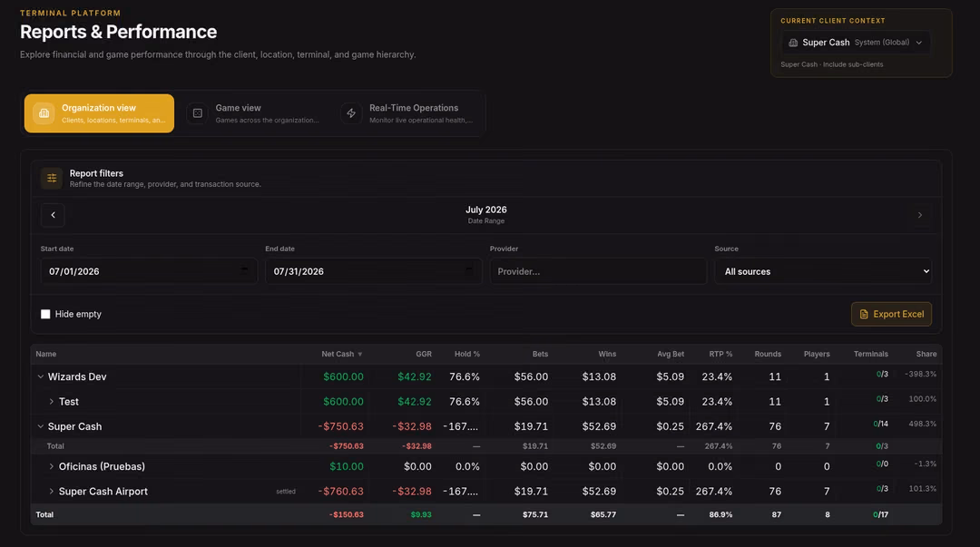Open the End date calendar picker icon
The image size is (980, 547).
point(469,270)
